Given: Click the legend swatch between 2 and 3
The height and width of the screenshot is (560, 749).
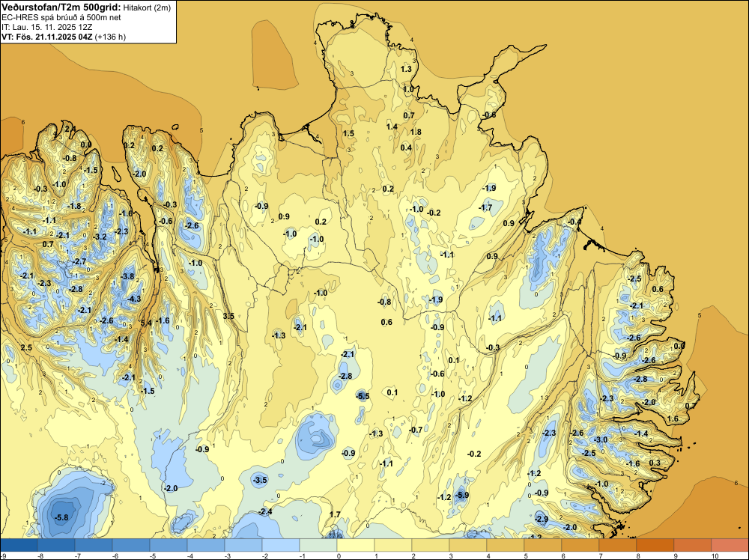Looking at the screenshot, I should (x=431, y=545).
